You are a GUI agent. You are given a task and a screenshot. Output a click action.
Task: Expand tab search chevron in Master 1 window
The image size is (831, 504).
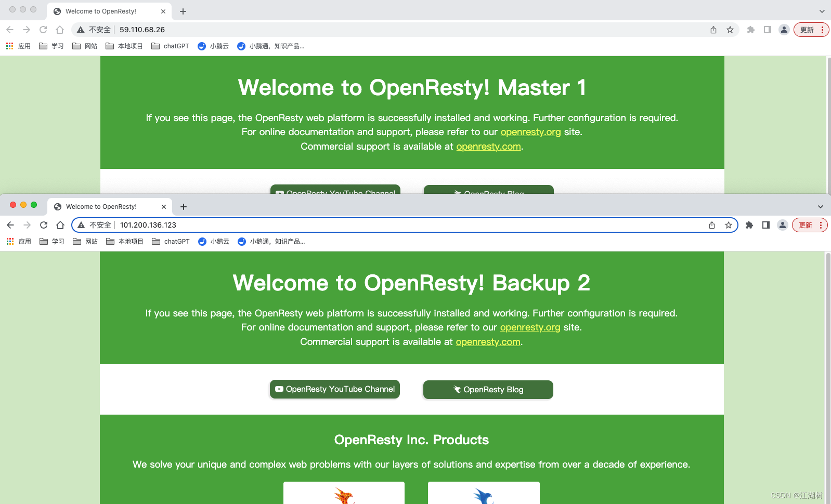pos(822,11)
